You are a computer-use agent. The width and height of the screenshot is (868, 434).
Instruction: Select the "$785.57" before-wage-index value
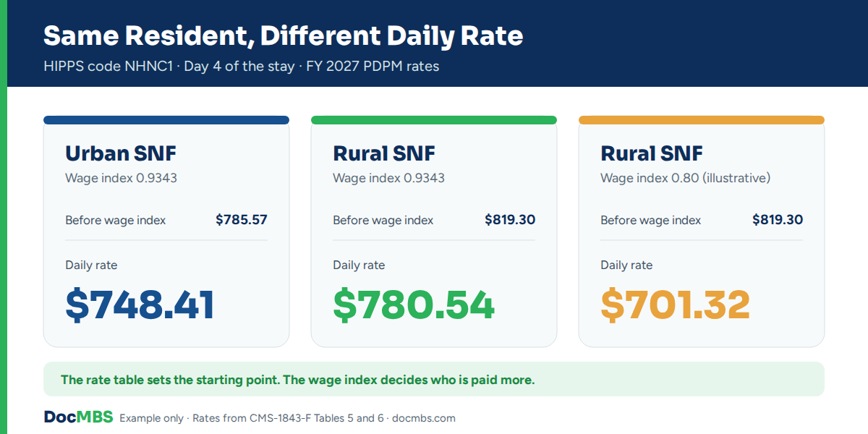[242, 220]
